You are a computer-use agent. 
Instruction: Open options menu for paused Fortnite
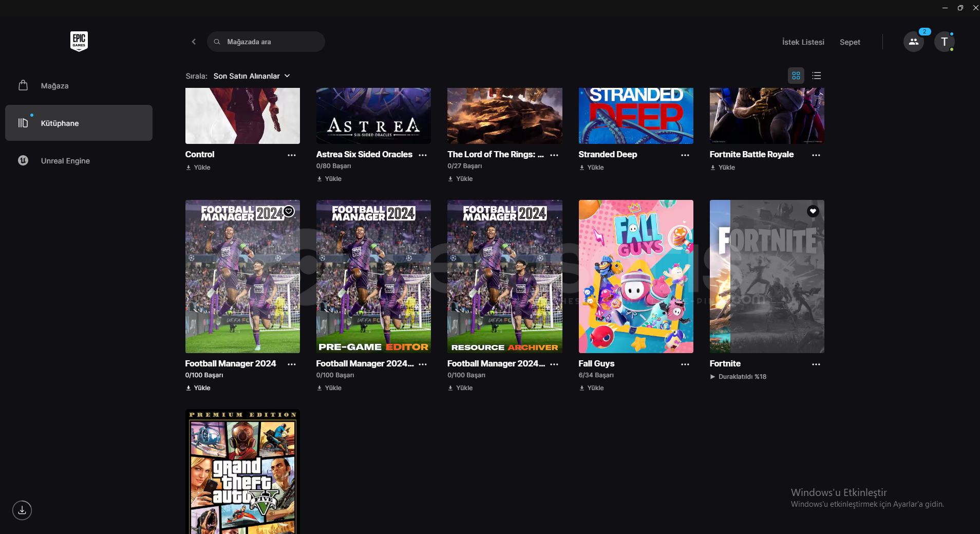pos(816,364)
